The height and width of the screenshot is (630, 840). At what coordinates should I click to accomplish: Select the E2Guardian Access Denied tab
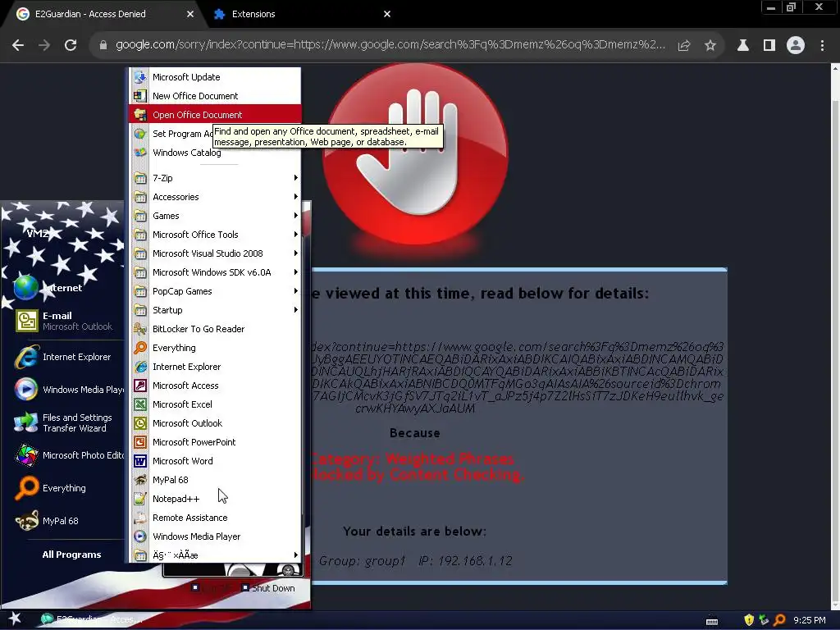pos(104,14)
